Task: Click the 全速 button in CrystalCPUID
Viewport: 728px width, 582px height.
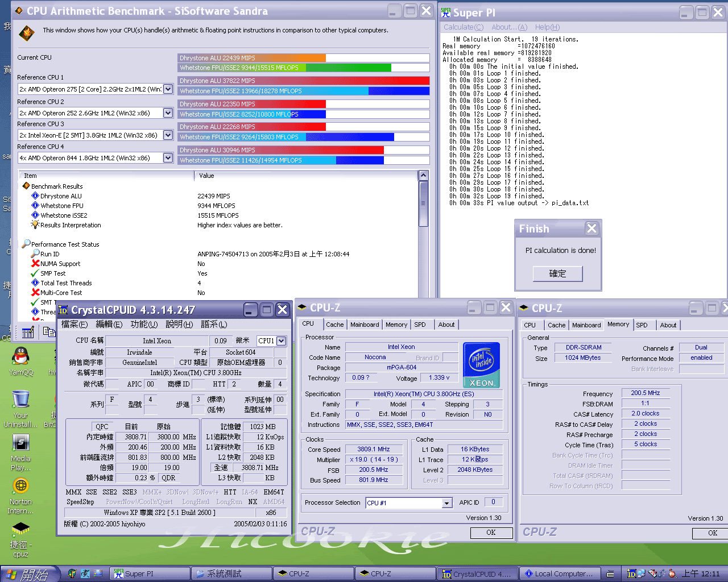Action: point(221,467)
